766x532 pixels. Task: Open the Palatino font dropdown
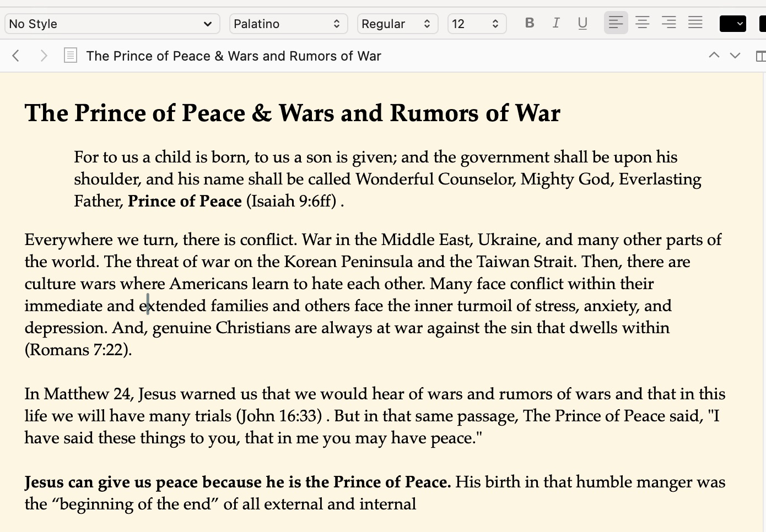click(288, 24)
